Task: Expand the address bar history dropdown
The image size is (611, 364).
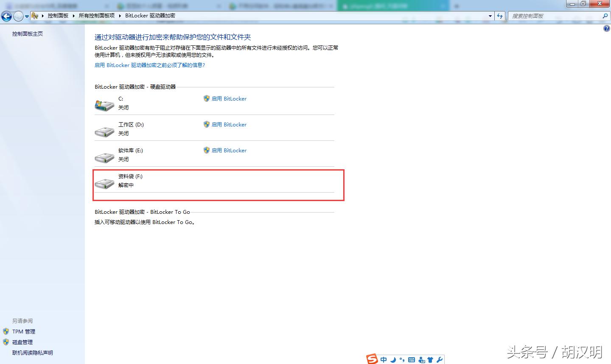Action: point(490,16)
